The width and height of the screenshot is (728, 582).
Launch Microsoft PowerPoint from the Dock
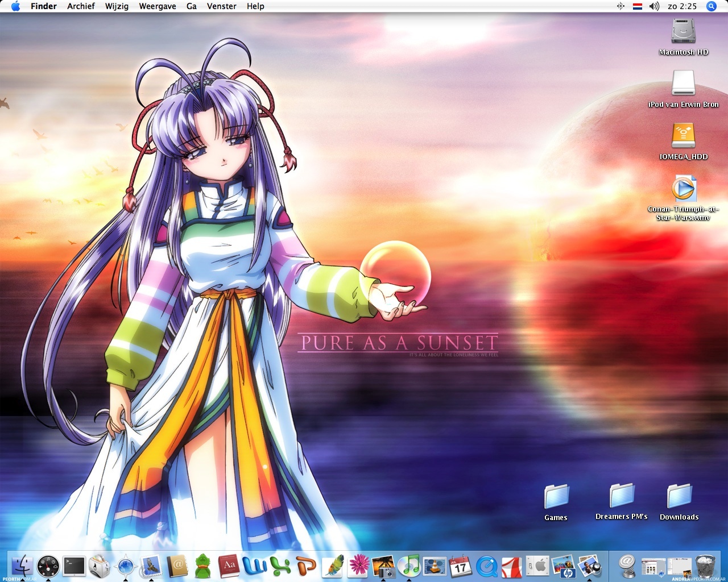307,566
